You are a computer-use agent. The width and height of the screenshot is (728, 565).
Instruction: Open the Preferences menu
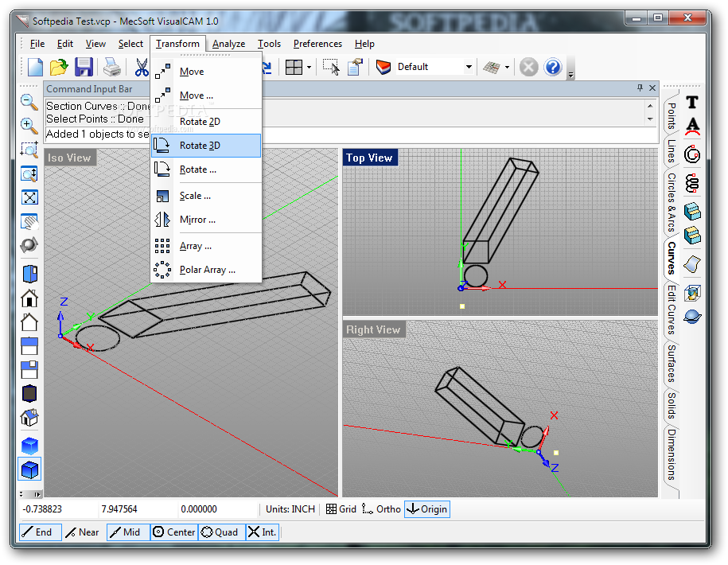317,44
